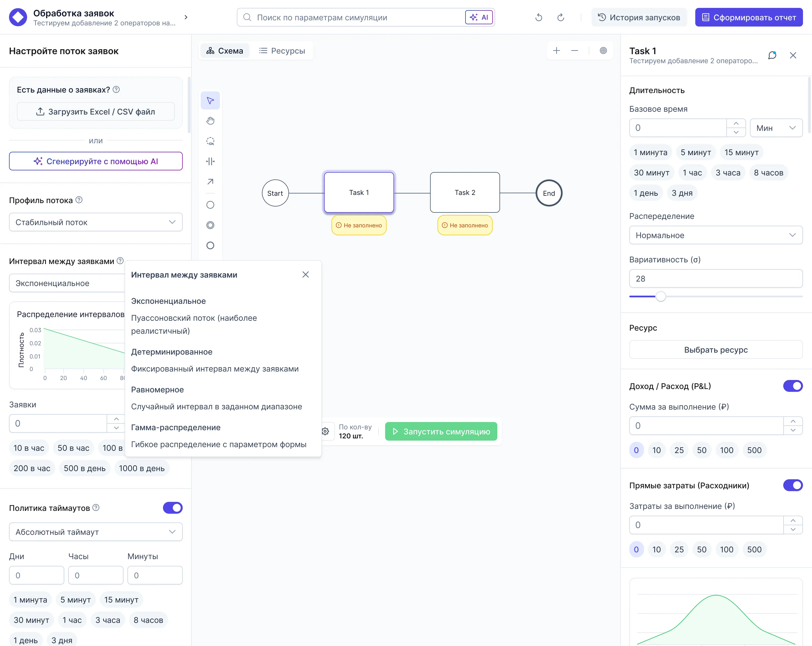Turn off Доход / Расход P&L switch

tap(793, 386)
